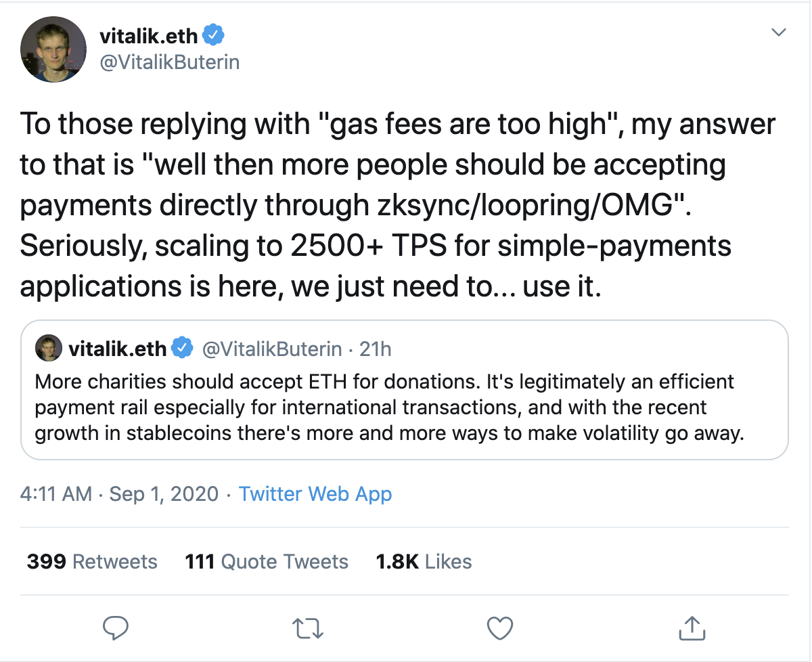
Task: Click the 4:11 AM Sep 1, 2020 timestamp
Action: tap(119, 494)
